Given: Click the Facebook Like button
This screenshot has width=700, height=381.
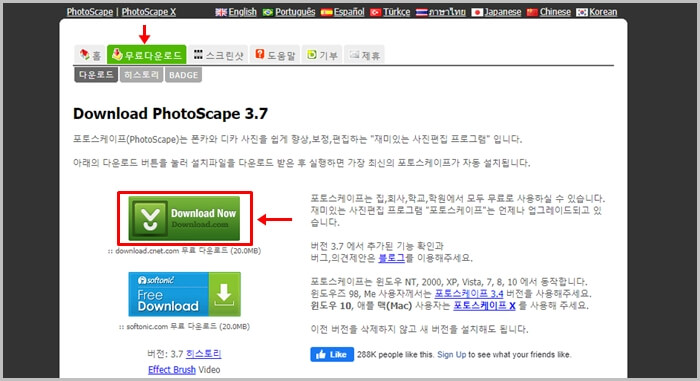Looking at the screenshot, I should pos(332,355).
